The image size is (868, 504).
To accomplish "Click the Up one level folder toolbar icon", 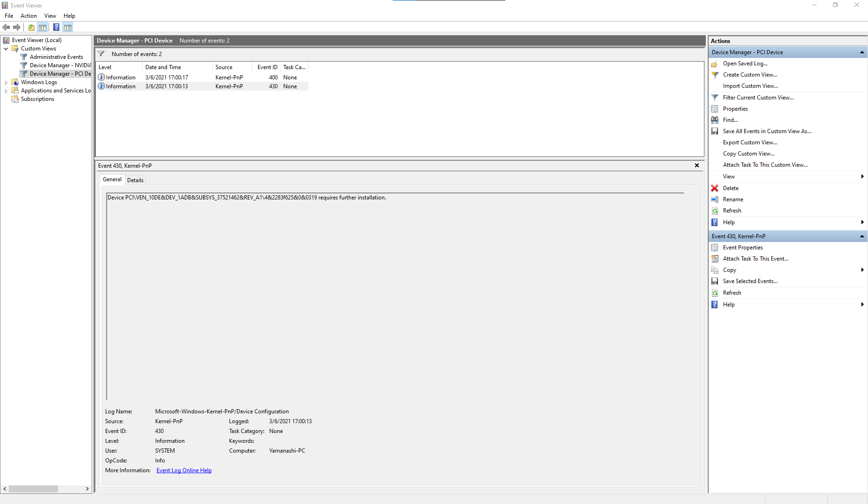I will tap(31, 28).
